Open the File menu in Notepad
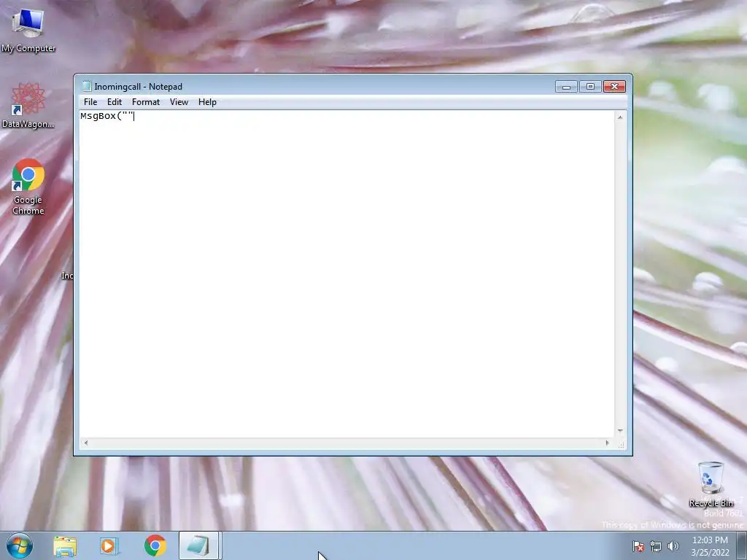The image size is (747, 560). (90, 102)
